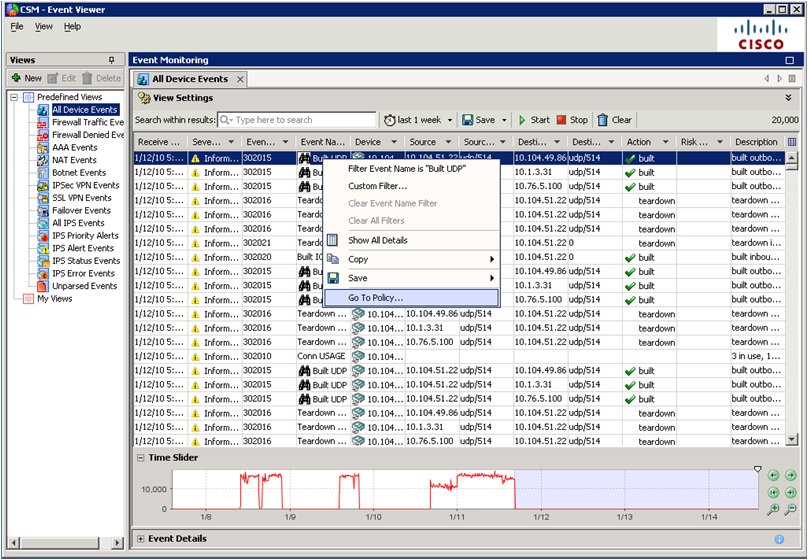Open the Risk column filter dropdown
This screenshot has width=808, height=560.
720,142
